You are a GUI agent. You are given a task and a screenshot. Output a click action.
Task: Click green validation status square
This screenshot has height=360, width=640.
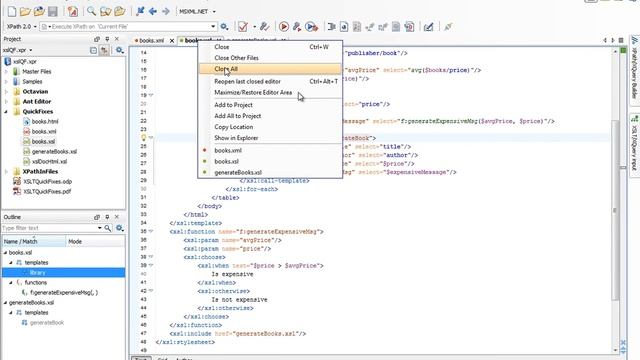[x=623, y=51]
